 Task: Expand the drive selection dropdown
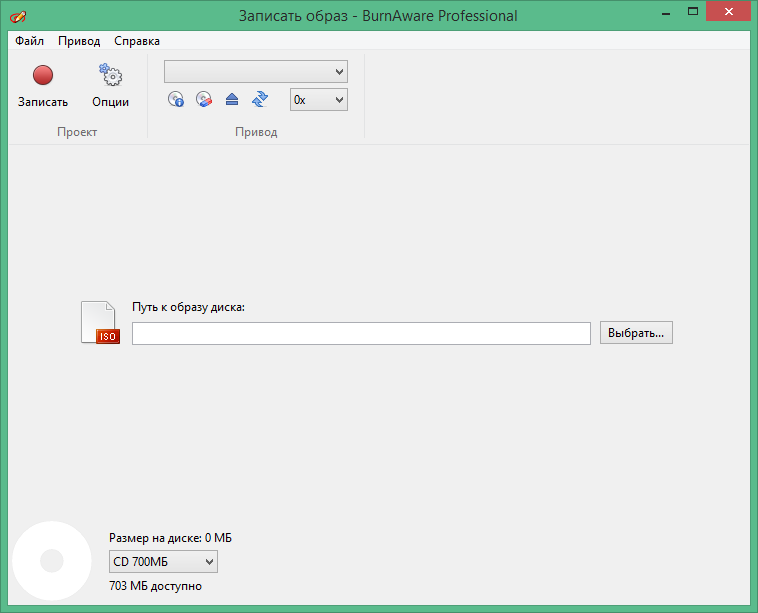(x=256, y=71)
